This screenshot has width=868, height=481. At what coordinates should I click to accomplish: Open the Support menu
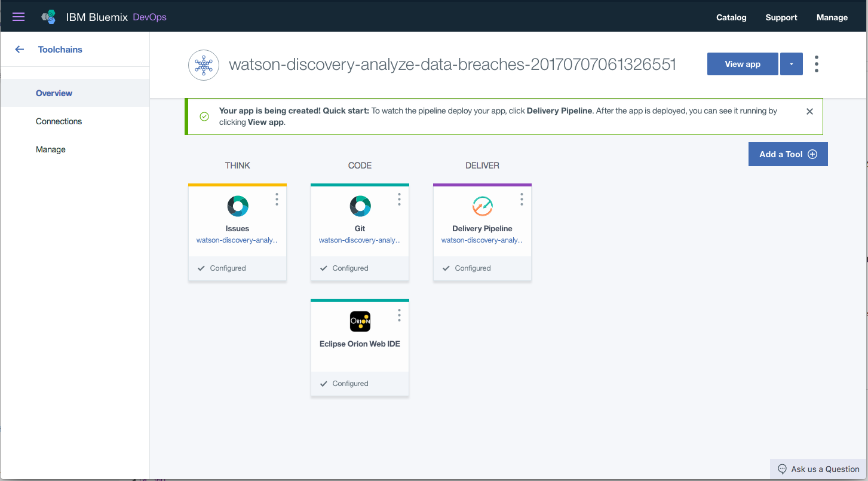click(781, 17)
